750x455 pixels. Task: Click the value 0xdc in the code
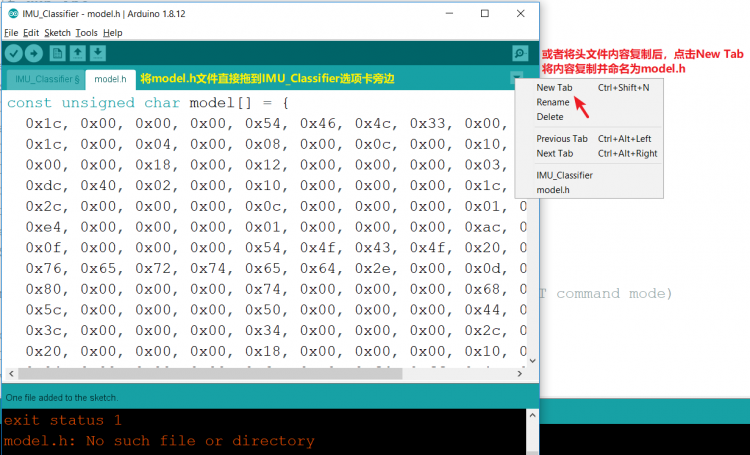point(44,186)
